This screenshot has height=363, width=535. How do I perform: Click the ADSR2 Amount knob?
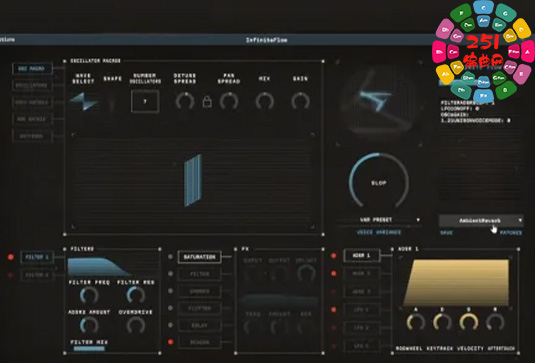(89, 325)
